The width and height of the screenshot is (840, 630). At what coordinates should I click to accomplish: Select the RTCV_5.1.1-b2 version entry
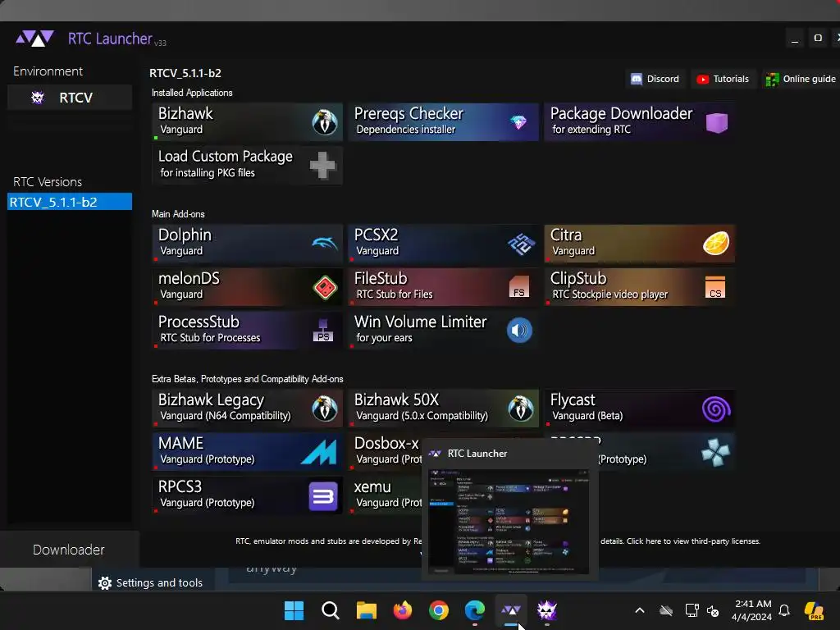[70, 202]
